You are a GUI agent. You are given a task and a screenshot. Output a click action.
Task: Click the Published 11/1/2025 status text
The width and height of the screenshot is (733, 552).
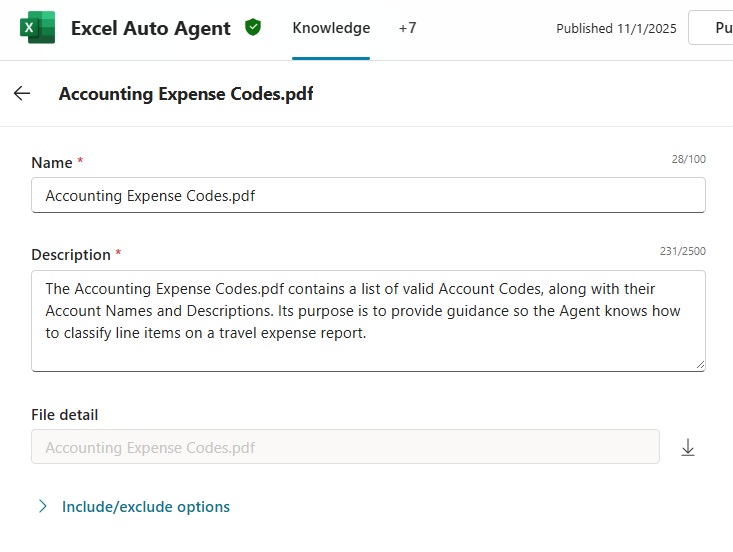pos(616,29)
